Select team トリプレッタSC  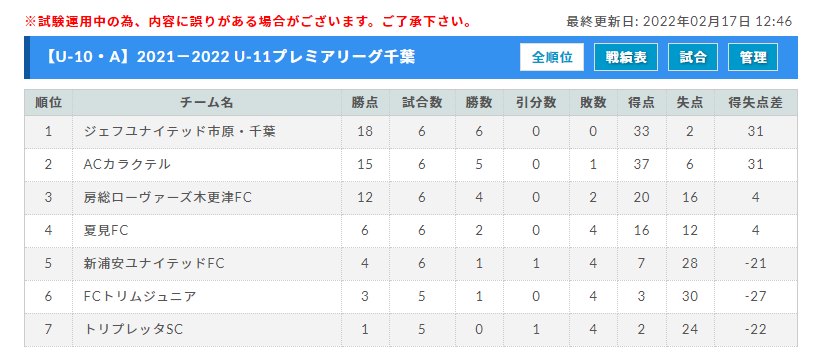click(133, 329)
